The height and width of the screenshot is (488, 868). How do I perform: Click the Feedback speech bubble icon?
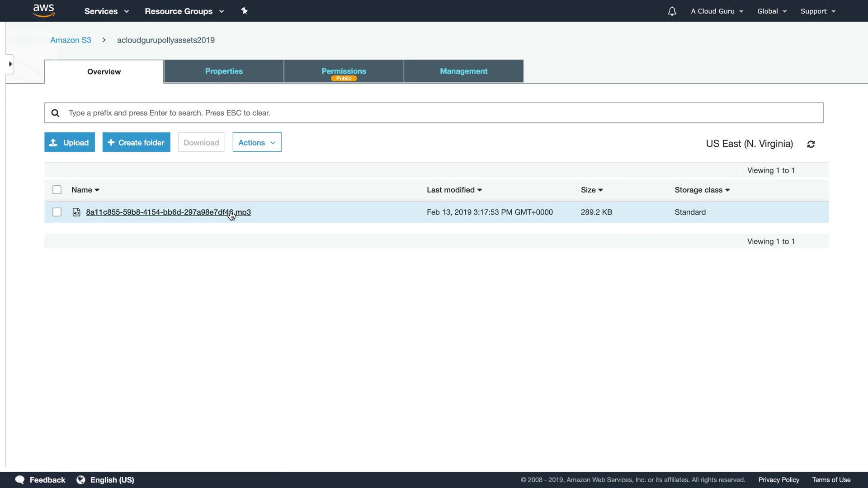point(20,480)
